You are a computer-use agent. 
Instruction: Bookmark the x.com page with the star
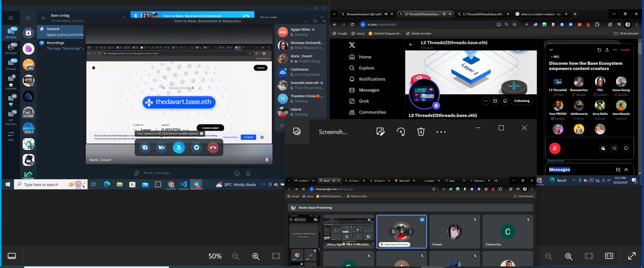515,25
